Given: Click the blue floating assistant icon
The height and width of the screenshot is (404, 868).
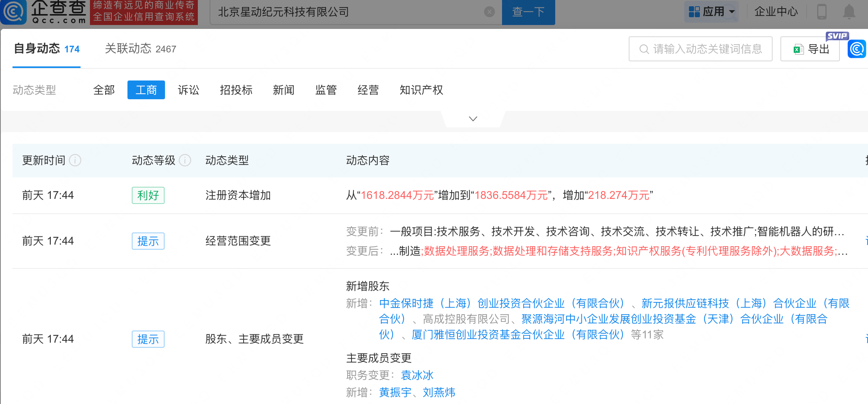Looking at the screenshot, I should click(x=857, y=49).
